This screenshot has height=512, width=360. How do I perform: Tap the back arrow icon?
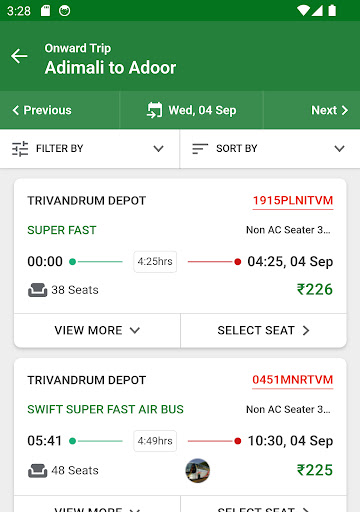click(x=19, y=56)
